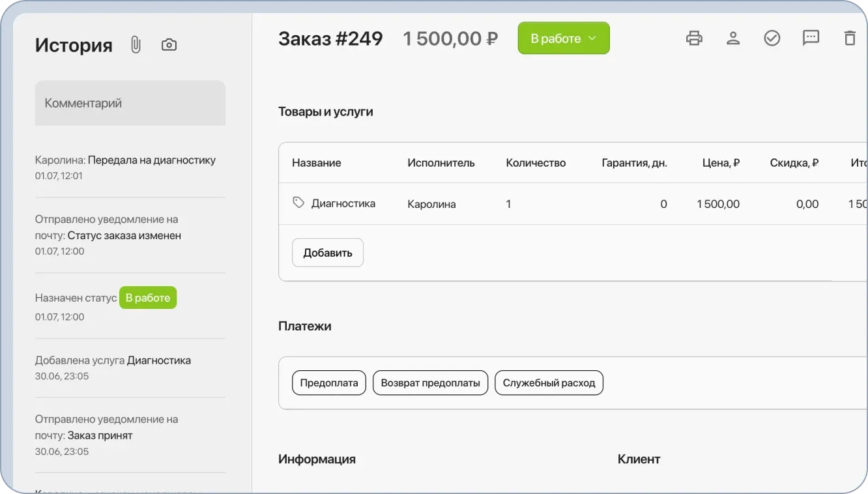Image resolution: width=868 pixels, height=494 pixels.
Task: Click the order total «1 500,00 ₽»
Action: [451, 38]
